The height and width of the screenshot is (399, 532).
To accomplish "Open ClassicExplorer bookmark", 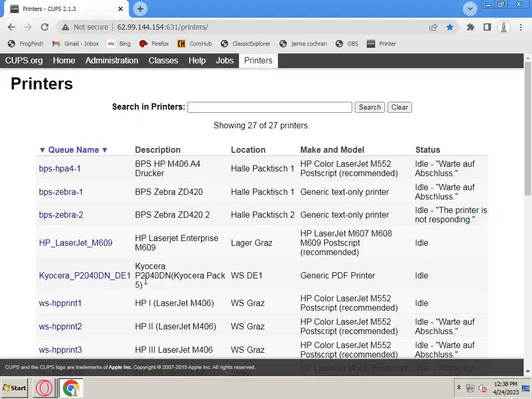I will tap(245, 44).
